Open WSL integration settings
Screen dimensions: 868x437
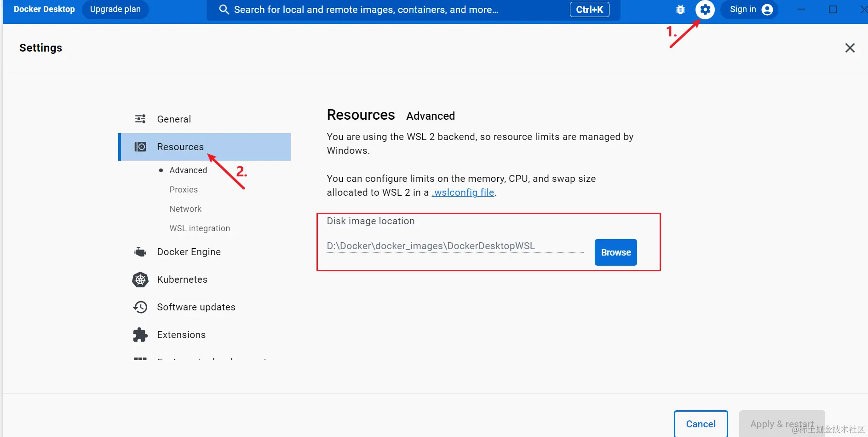point(200,228)
